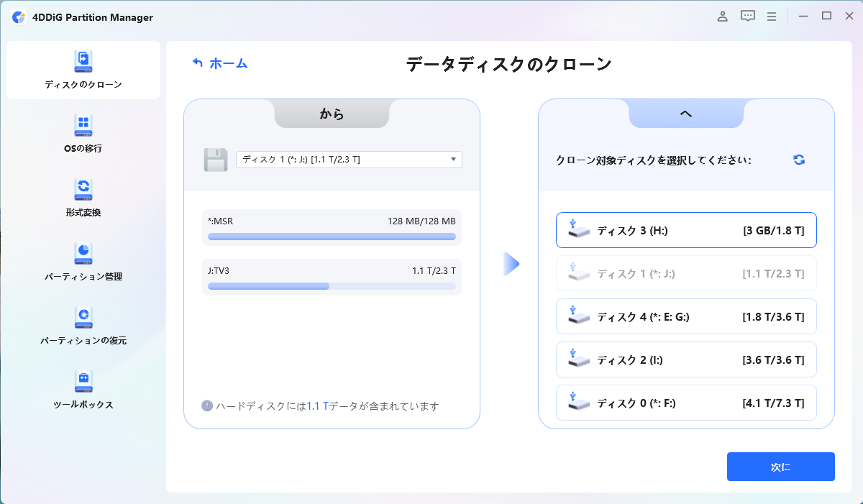Open the hamburger menu in title bar
863x504 pixels.
[x=772, y=16]
